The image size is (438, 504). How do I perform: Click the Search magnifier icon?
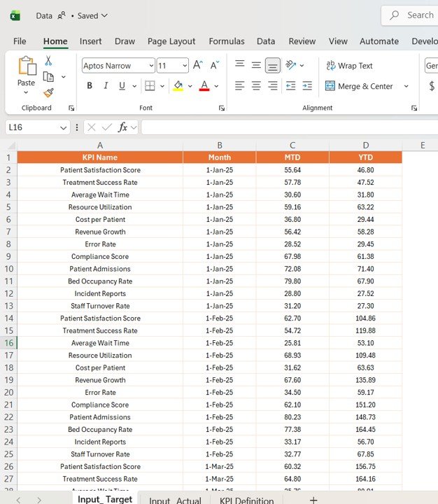tap(394, 15)
